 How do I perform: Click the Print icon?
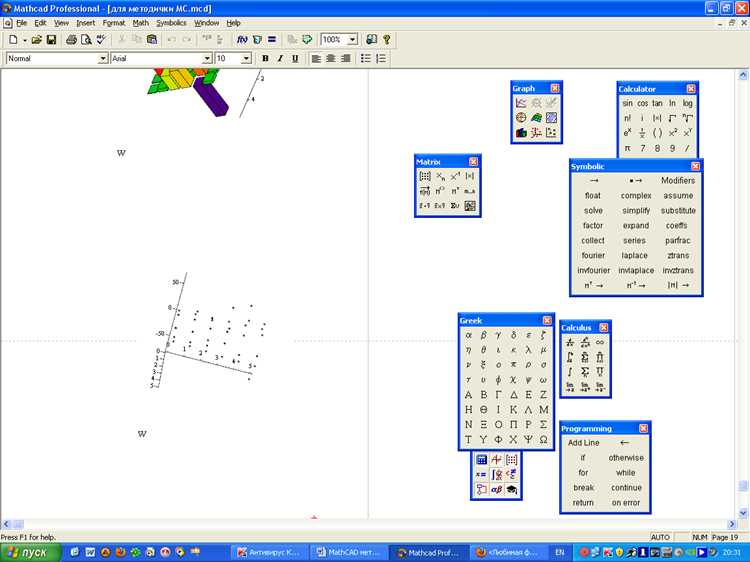[71, 40]
